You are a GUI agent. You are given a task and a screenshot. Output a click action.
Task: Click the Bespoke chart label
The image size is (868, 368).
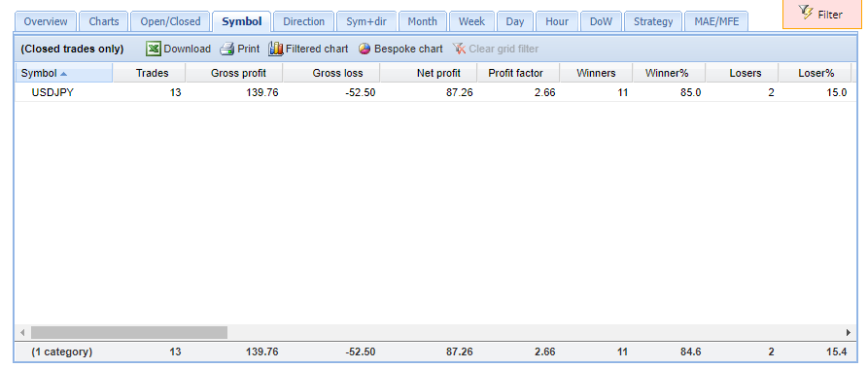click(x=408, y=49)
